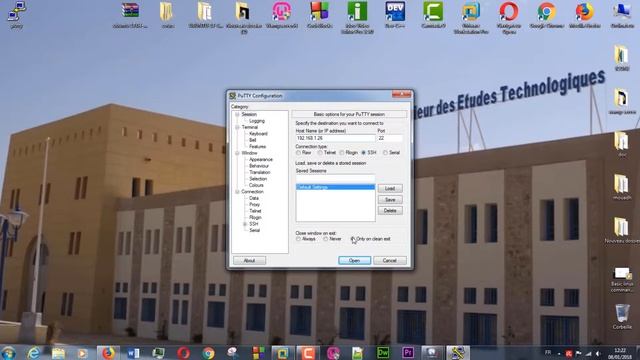Select Colours in the category tree

click(x=256, y=185)
